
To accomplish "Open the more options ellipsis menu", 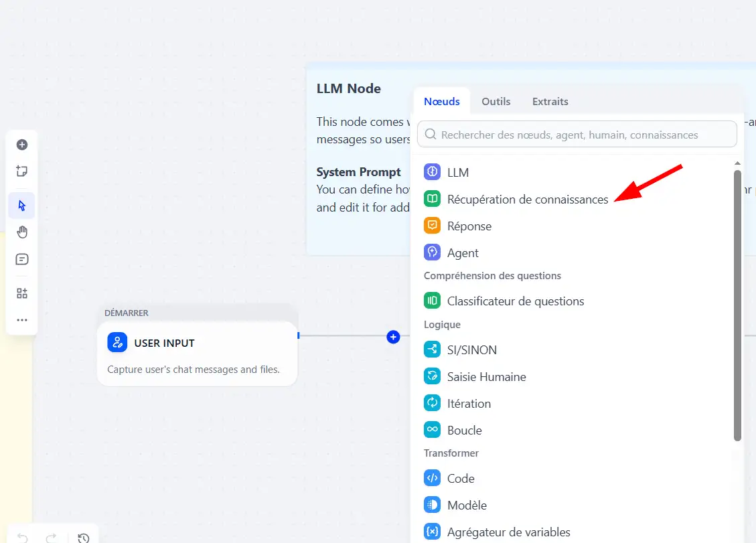I will point(21,320).
